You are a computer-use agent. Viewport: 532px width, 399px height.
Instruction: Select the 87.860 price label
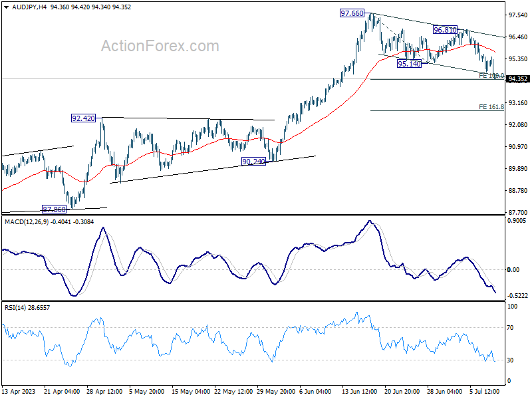pyautogui.click(x=54, y=209)
